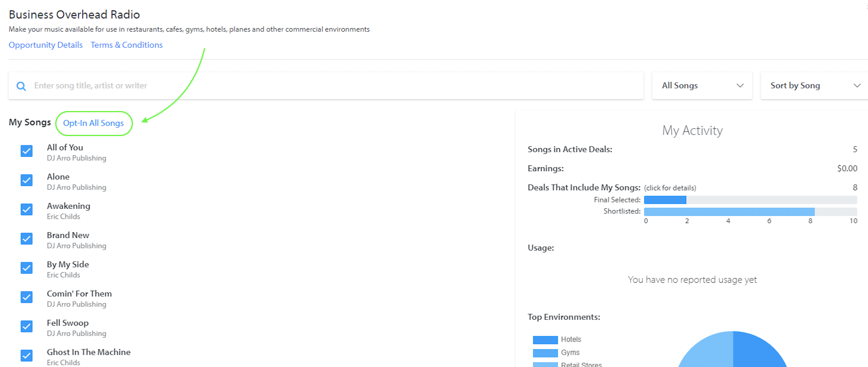Click the song title search field
The width and height of the screenshot is (868, 367).
point(326,86)
